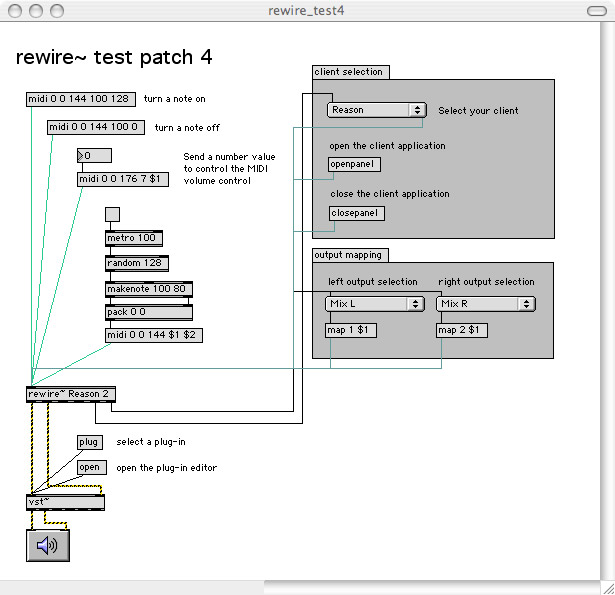Open the Reason client dropdown
This screenshot has height=595, width=615.
click(377, 110)
